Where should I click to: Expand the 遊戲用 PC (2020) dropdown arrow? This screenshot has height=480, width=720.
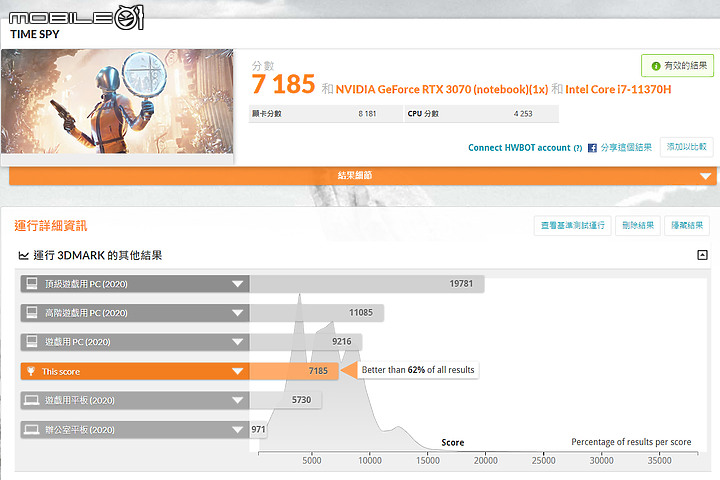pos(237,342)
